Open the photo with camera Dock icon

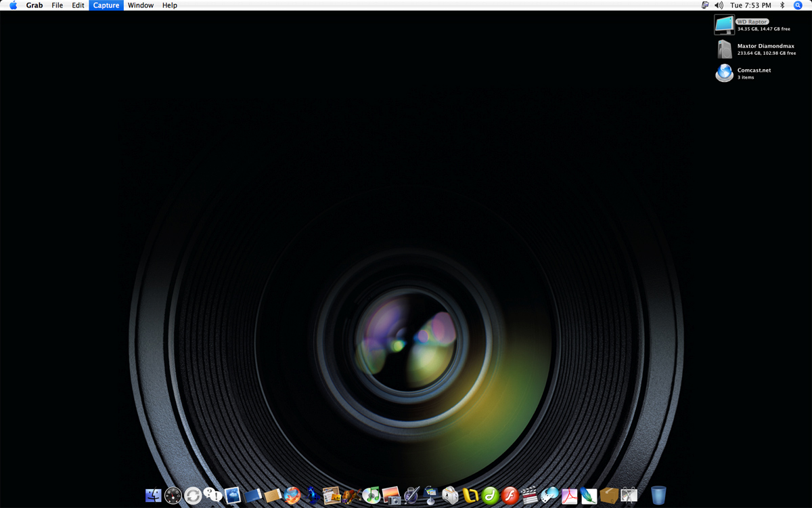coord(391,496)
